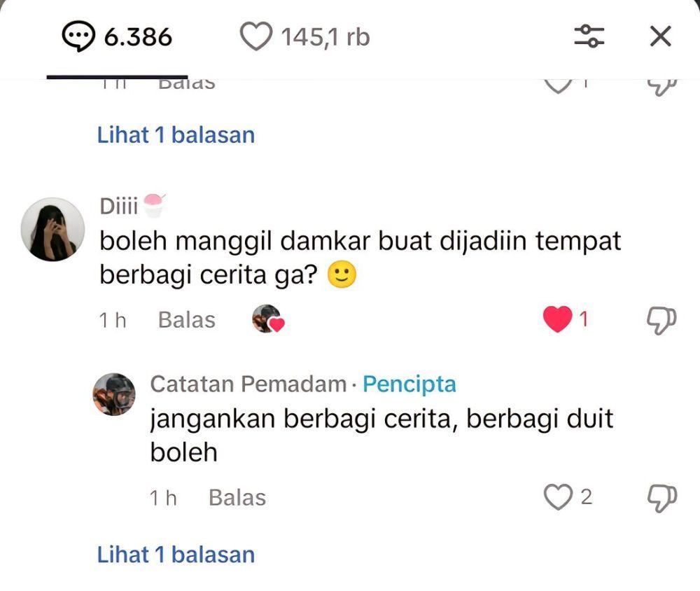Open the comments tab showing 6.386
This screenshot has height=591, width=700.
pyautogui.click(x=117, y=36)
